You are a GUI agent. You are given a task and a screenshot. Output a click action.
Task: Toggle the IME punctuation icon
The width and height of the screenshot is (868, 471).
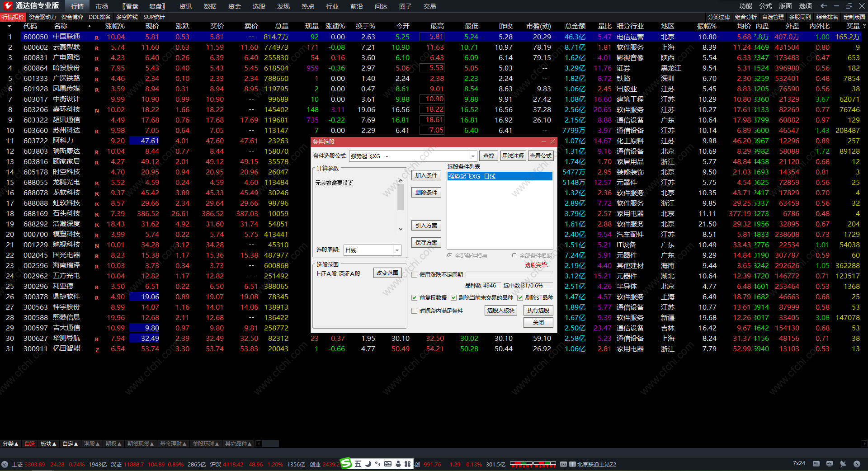tap(377, 464)
